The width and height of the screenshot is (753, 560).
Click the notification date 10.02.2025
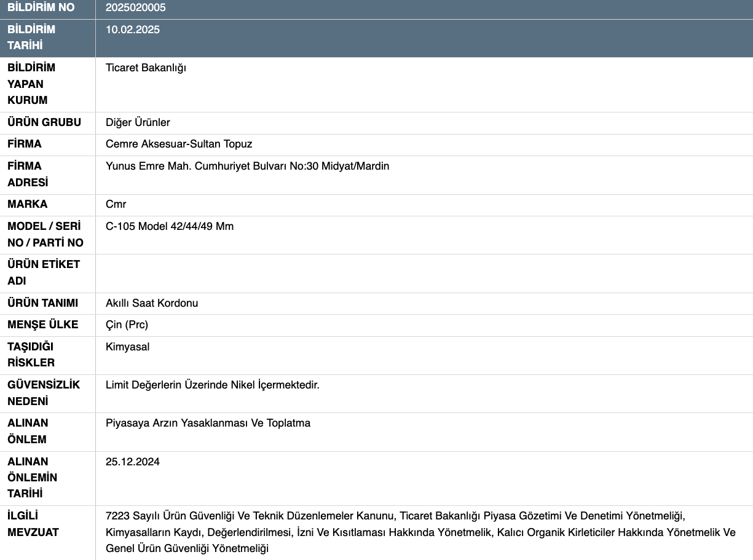coord(132,30)
